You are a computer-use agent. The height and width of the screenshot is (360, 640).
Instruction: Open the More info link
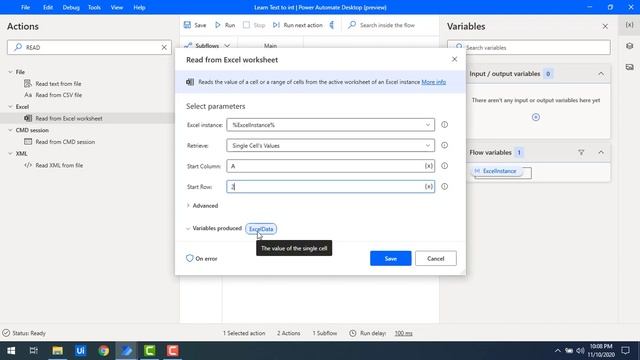(x=433, y=82)
